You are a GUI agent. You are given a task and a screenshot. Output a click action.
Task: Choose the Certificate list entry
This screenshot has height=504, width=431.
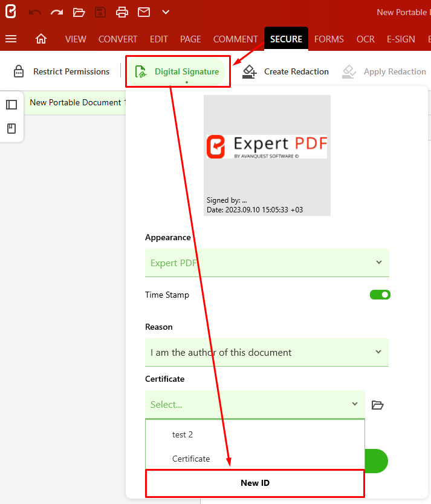[255, 459]
